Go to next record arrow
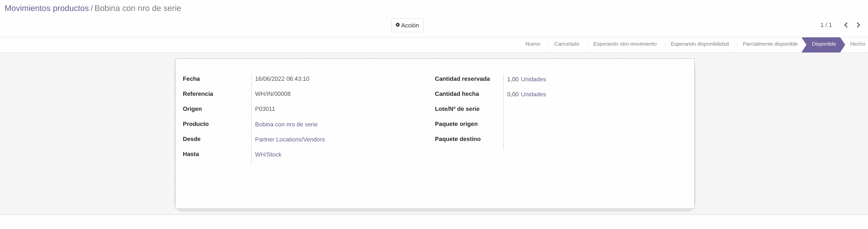The image size is (868, 229). [x=858, y=25]
